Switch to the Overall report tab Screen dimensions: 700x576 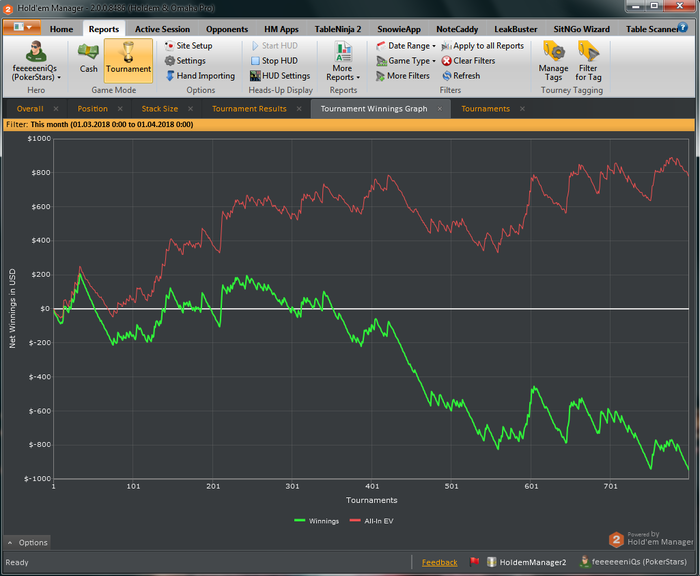click(30, 109)
